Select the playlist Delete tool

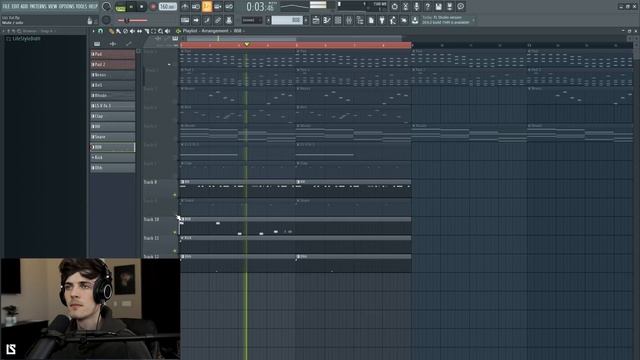(125, 31)
